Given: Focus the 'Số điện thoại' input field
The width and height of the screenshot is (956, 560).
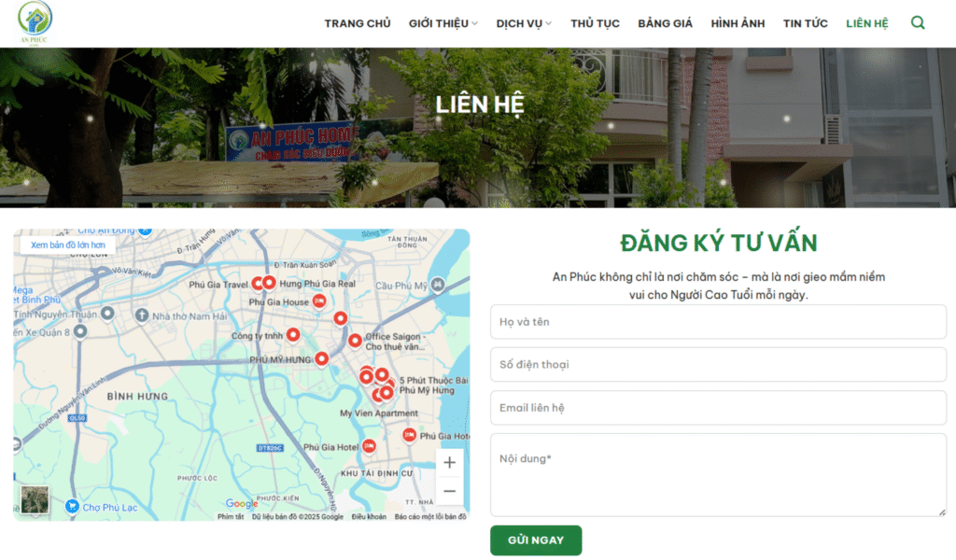Looking at the screenshot, I should pos(718,364).
